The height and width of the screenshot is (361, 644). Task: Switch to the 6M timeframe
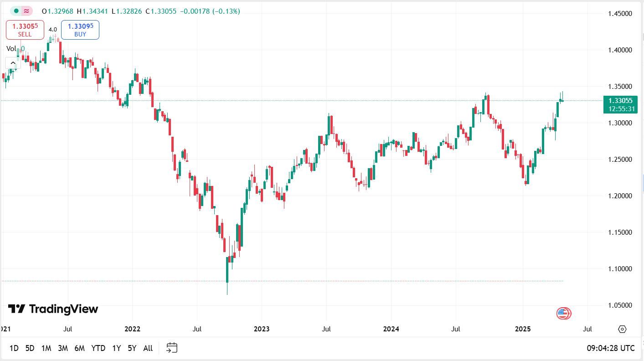[x=80, y=348]
